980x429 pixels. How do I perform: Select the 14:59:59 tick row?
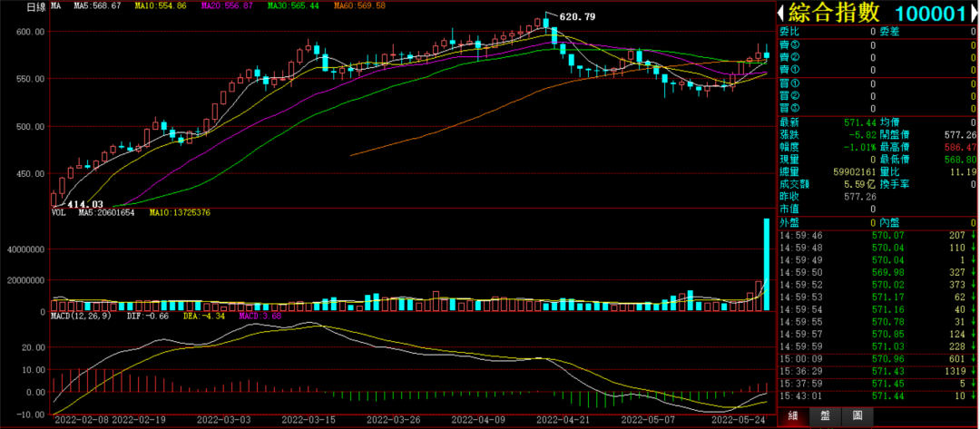pos(878,346)
